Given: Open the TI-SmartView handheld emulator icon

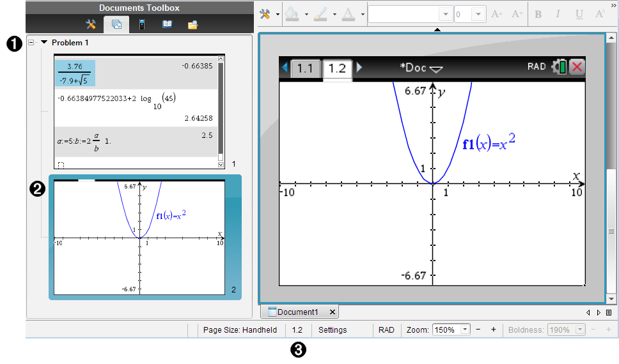Looking at the screenshot, I should pos(141,25).
